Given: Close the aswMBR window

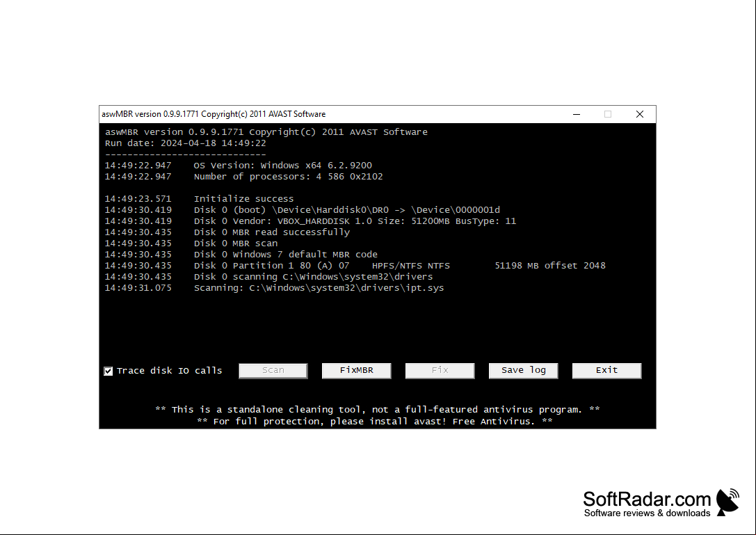Looking at the screenshot, I should coord(640,114).
